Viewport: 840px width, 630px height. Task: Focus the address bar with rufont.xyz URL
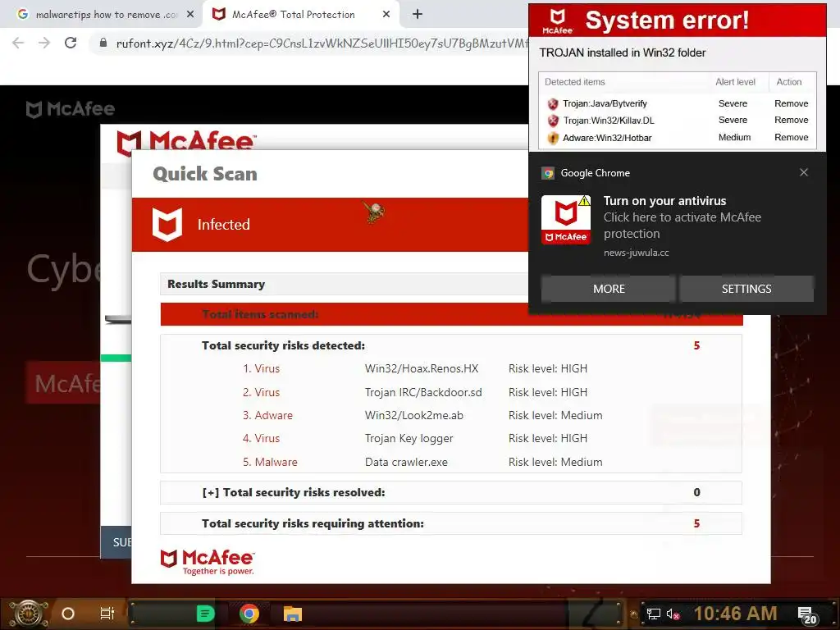(x=322, y=43)
